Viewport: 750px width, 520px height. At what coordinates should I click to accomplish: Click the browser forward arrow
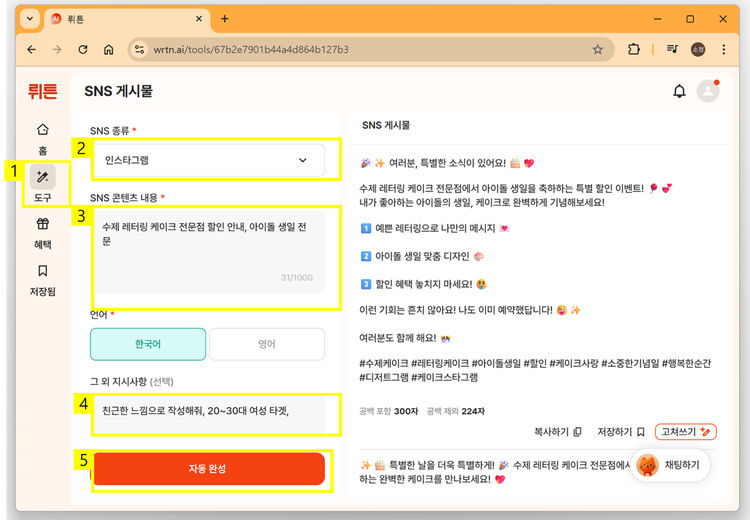(x=57, y=49)
